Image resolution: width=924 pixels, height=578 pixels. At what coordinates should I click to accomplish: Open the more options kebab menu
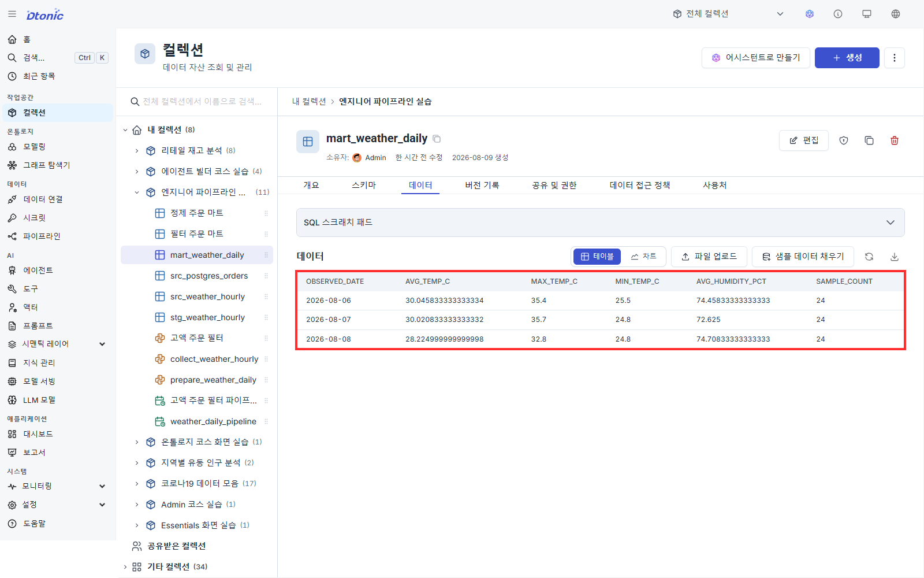(895, 58)
